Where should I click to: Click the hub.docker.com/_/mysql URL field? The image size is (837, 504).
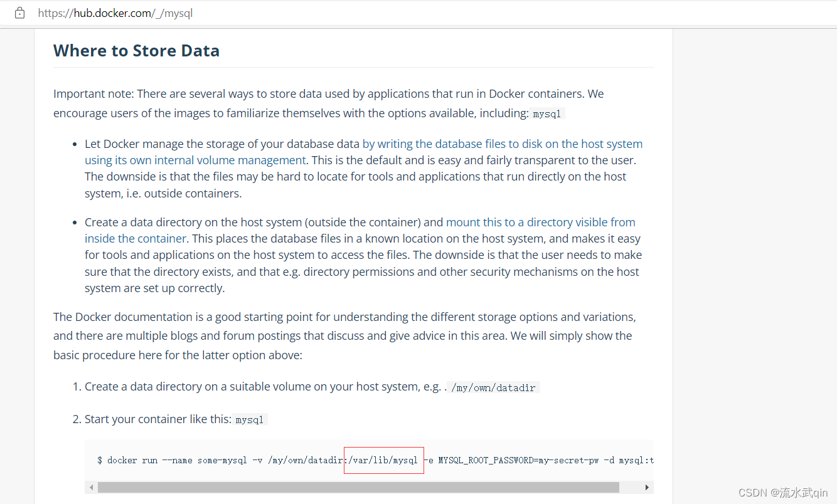point(115,13)
